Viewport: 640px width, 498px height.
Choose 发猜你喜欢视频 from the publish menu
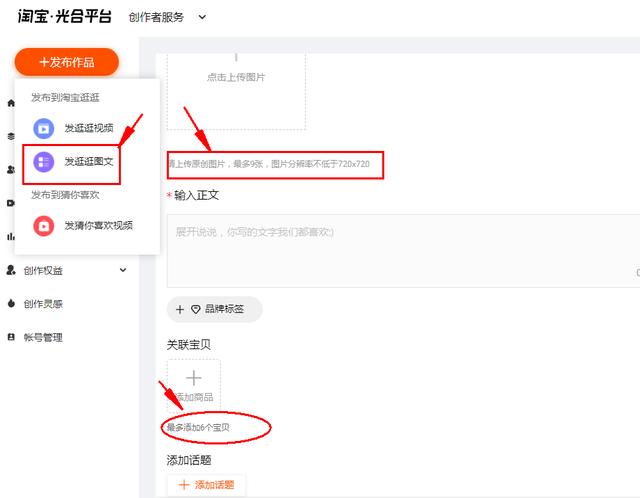tap(98, 225)
